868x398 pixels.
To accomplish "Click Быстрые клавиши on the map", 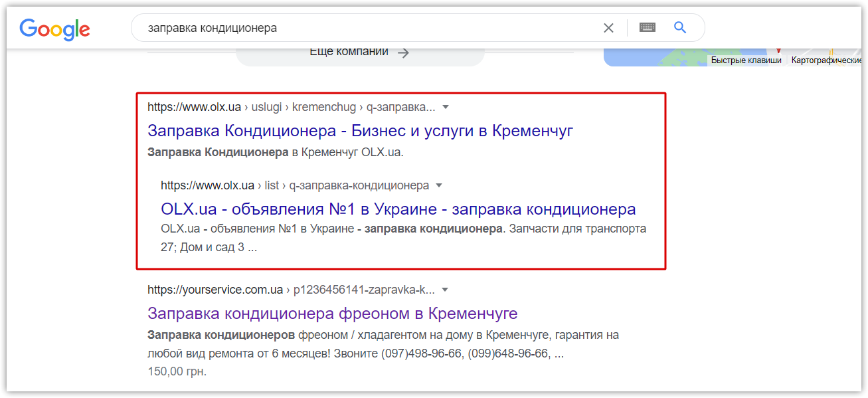I will click(x=746, y=60).
